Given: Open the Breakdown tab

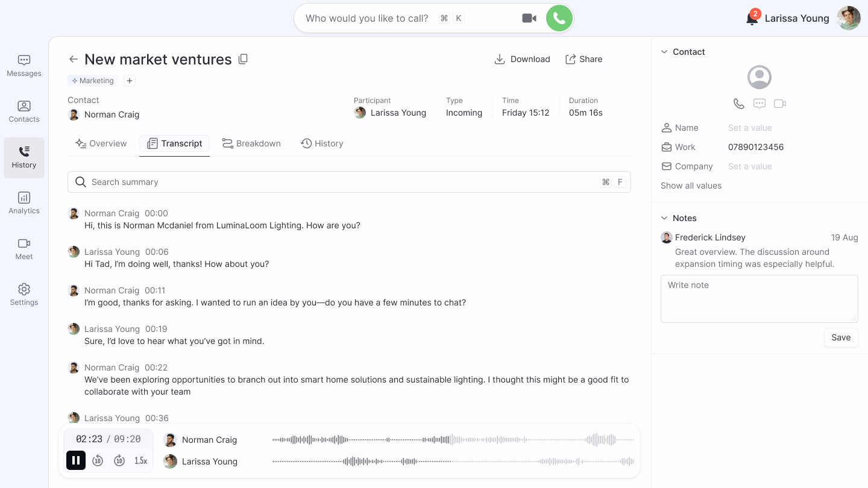Looking at the screenshot, I should coord(251,143).
